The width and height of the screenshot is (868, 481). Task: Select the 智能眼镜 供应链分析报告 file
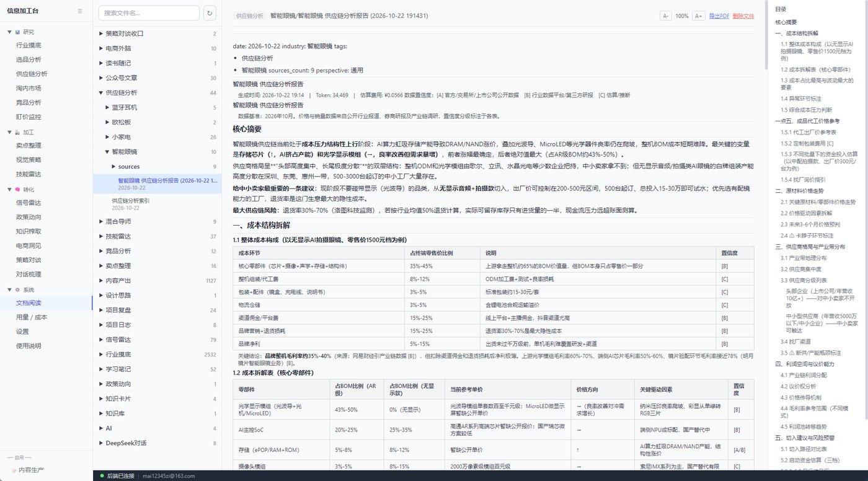click(157, 184)
